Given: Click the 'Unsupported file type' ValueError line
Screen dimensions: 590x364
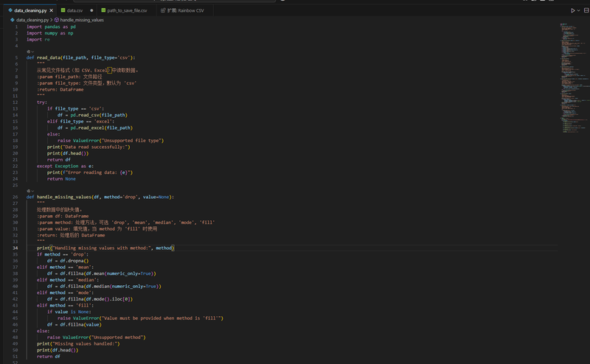Looking at the screenshot, I should coord(111,141).
